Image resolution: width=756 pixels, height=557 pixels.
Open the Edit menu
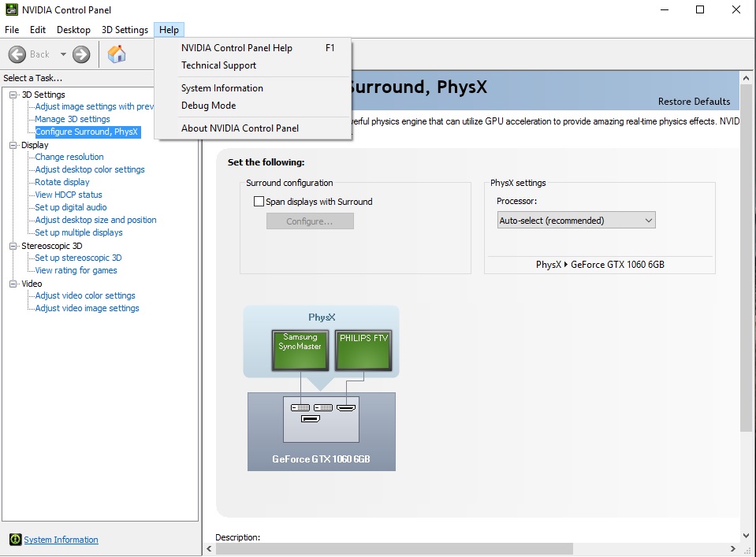point(38,30)
